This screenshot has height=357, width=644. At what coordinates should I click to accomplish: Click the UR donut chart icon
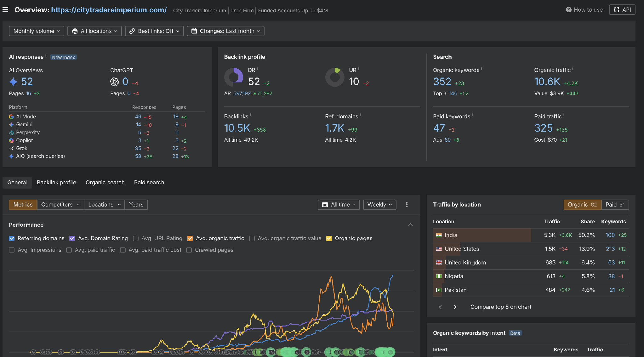tap(335, 77)
